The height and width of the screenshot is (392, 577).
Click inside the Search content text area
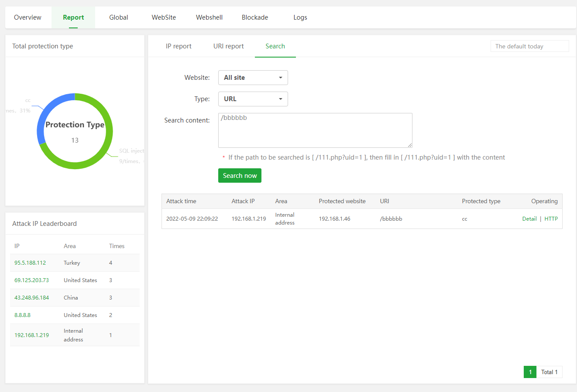tap(315, 130)
